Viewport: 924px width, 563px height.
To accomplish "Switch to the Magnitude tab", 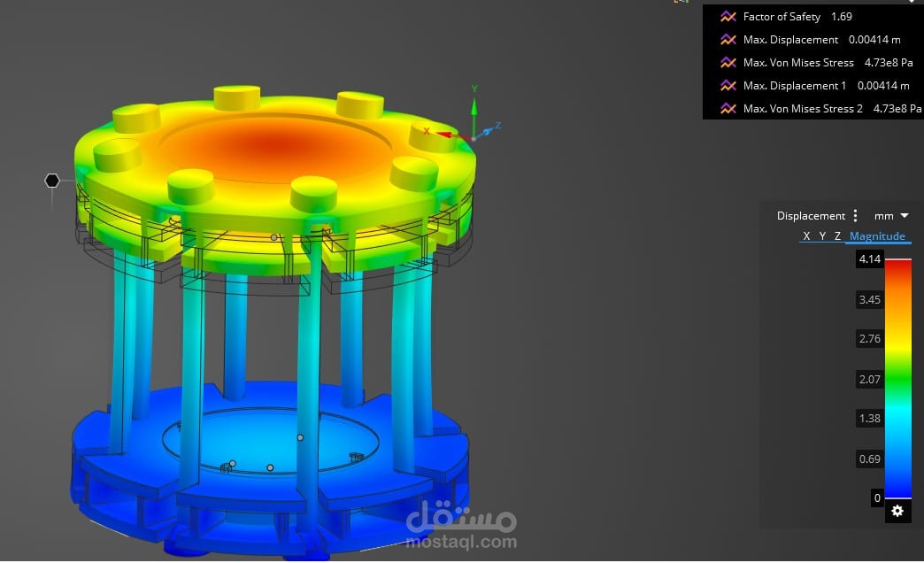I will coord(877,235).
